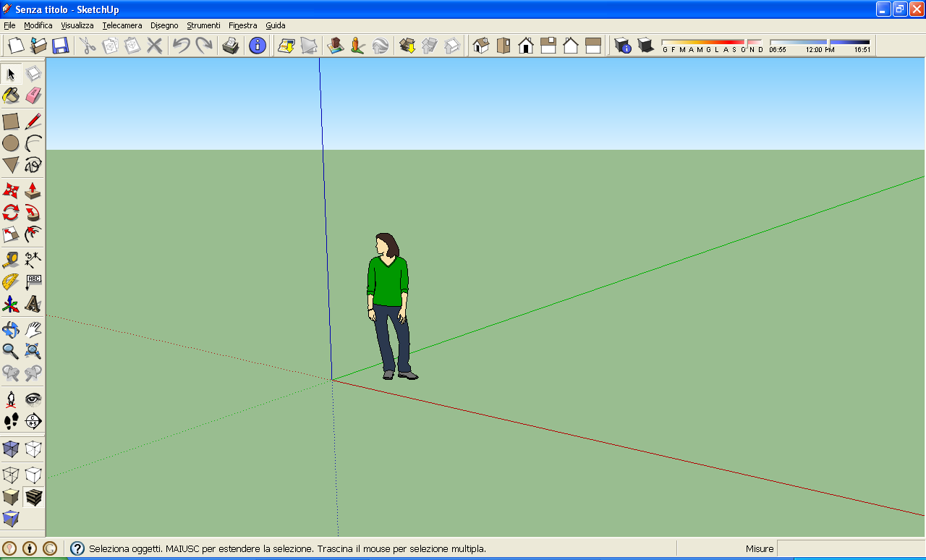Activate the Line pencil tool
Viewport: 926px width, 560px height.
(x=33, y=122)
